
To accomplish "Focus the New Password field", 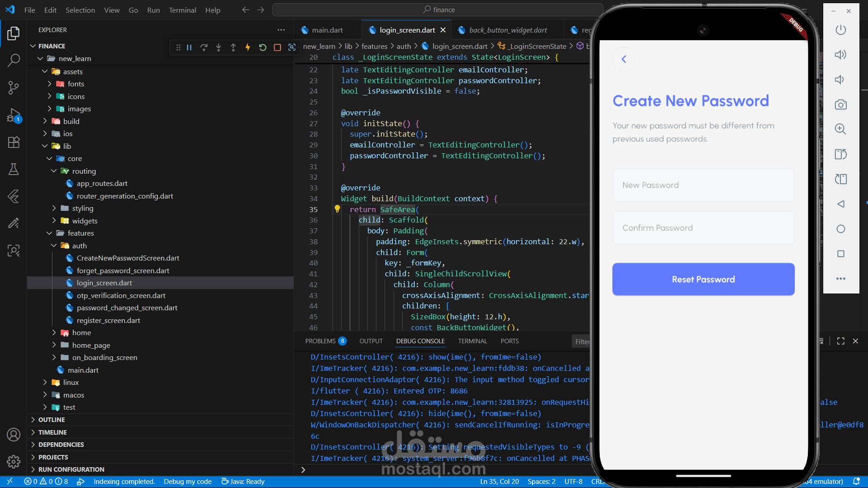I will pos(703,185).
